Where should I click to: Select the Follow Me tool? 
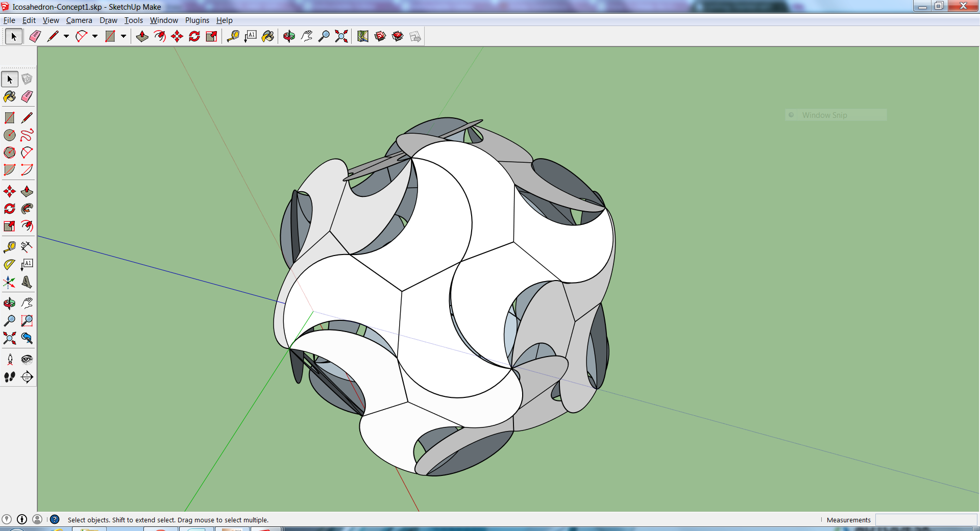27,209
